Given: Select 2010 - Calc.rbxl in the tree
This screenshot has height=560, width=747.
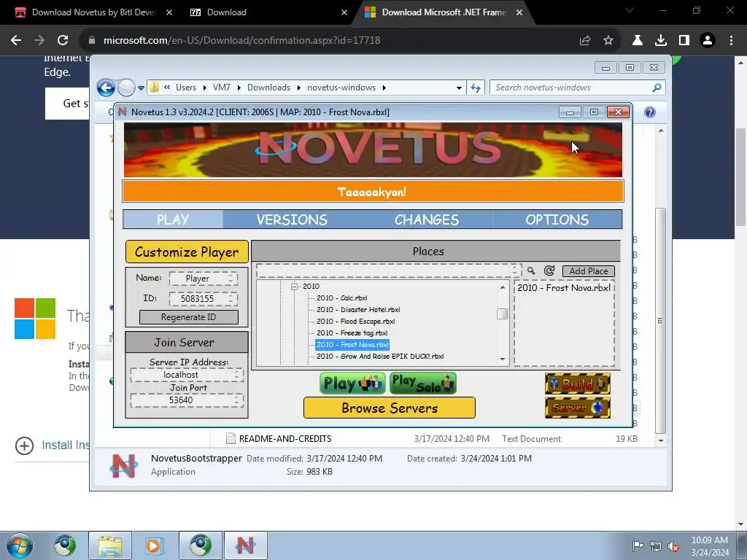Looking at the screenshot, I should coord(341,298).
